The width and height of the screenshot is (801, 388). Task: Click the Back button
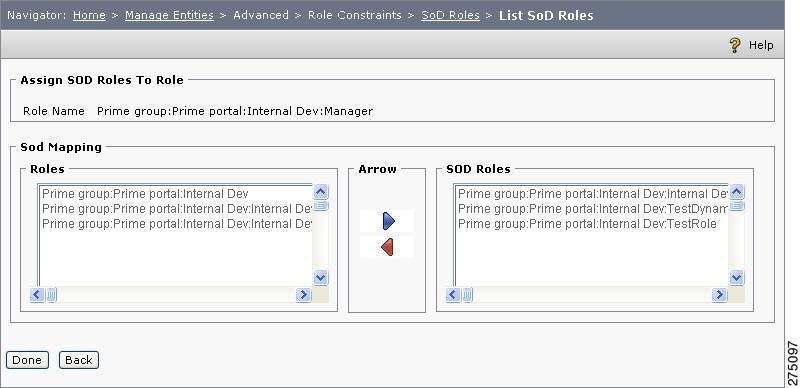click(x=79, y=360)
